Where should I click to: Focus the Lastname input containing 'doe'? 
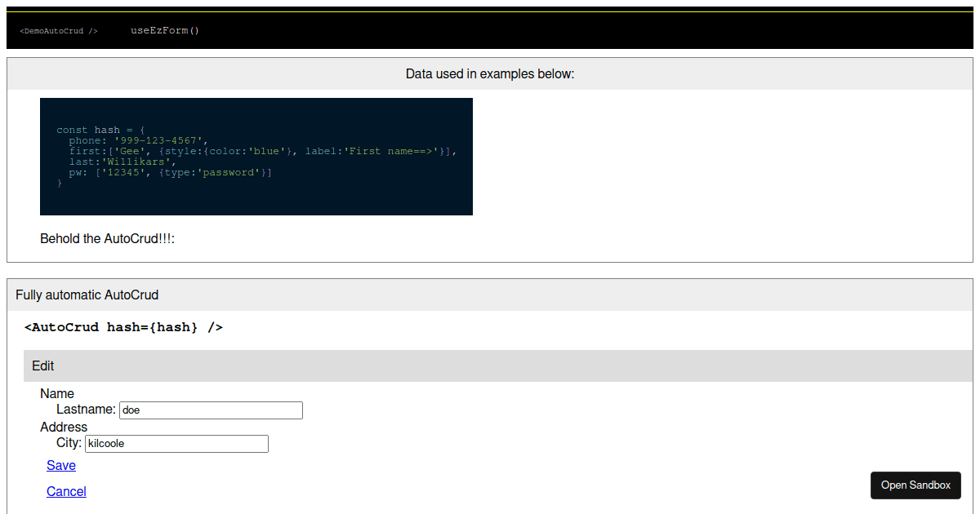pos(211,410)
